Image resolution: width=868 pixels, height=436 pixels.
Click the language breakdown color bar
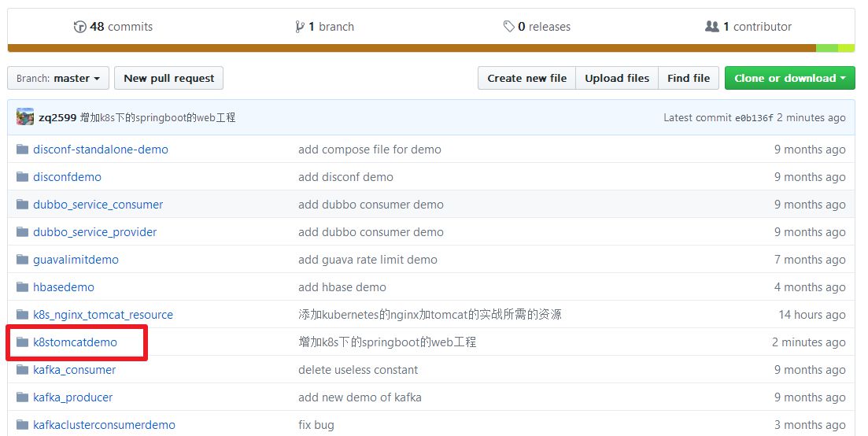coord(431,48)
